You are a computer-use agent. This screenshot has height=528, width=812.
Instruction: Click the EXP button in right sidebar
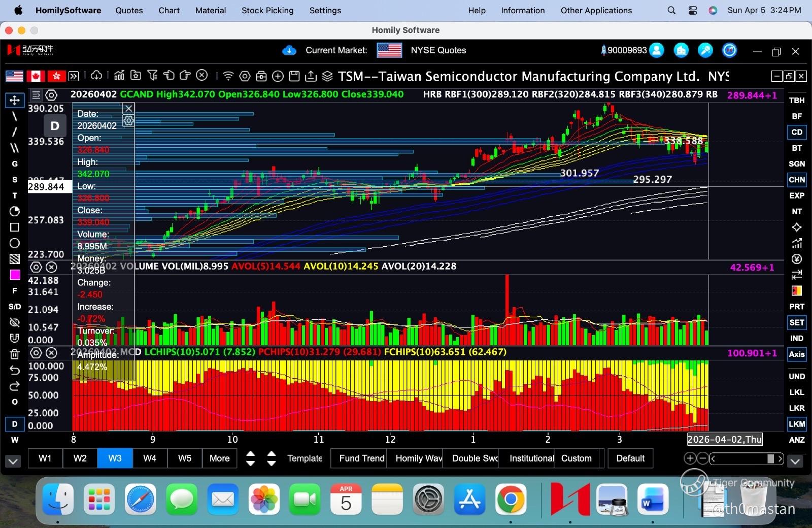tap(797, 195)
